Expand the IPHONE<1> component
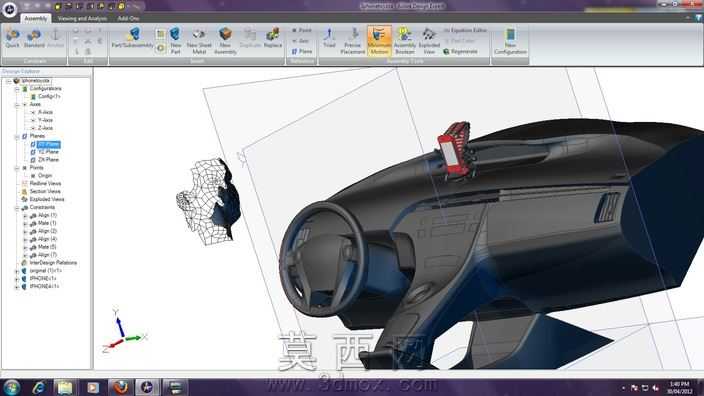The height and width of the screenshot is (396, 704). coord(17,279)
